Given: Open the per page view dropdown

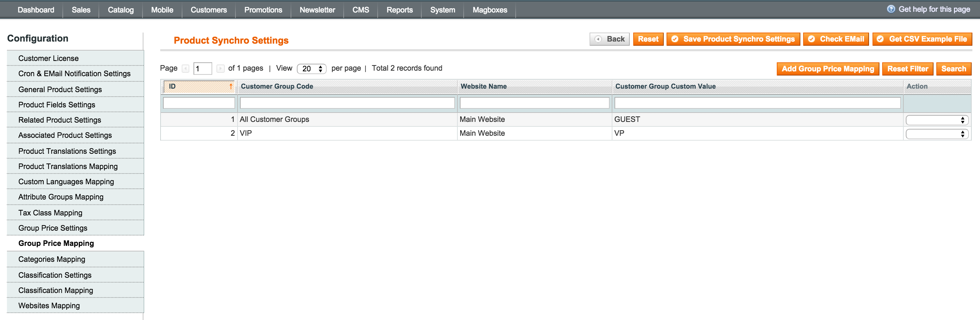Looking at the screenshot, I should point(311,69).
